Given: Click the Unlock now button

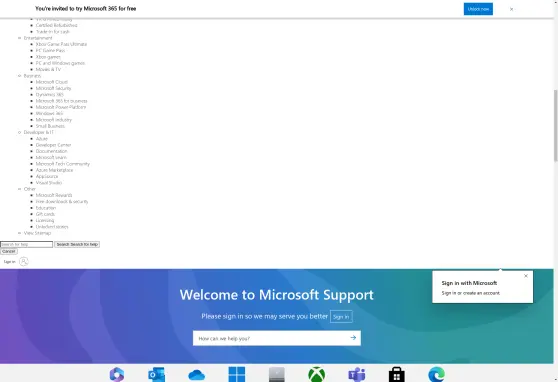Looking at the screenshot, I should pyautogui.click(x=478, y=9).
